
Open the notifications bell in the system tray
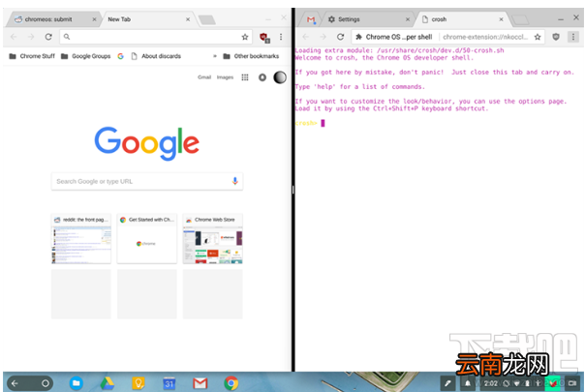click(x=468, y=383)
